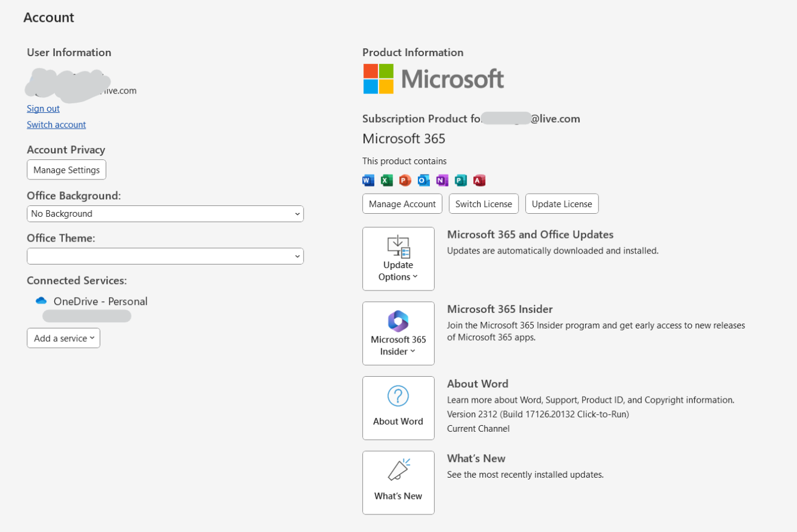Open the Office Theme dropdown
The height and width of the screenshot is (532, 797).
coord(165,256)
